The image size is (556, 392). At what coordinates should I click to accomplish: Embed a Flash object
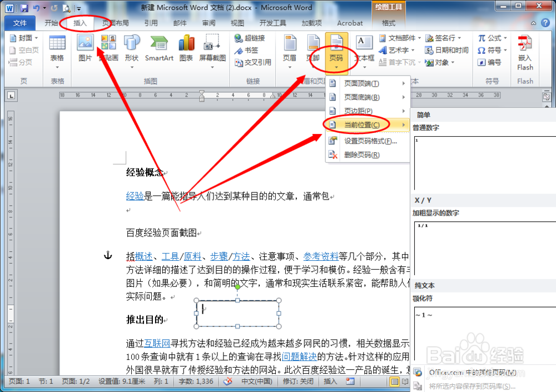point(525,52)
